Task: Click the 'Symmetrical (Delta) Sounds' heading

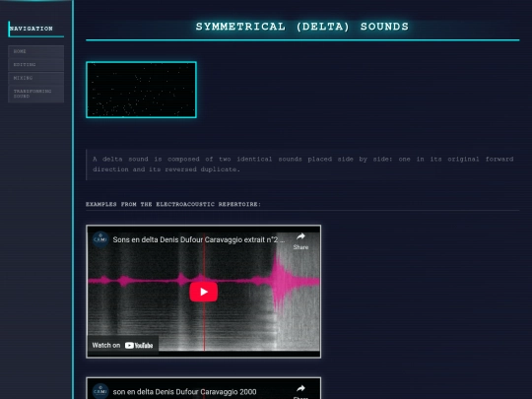Action: pos(302,27)
